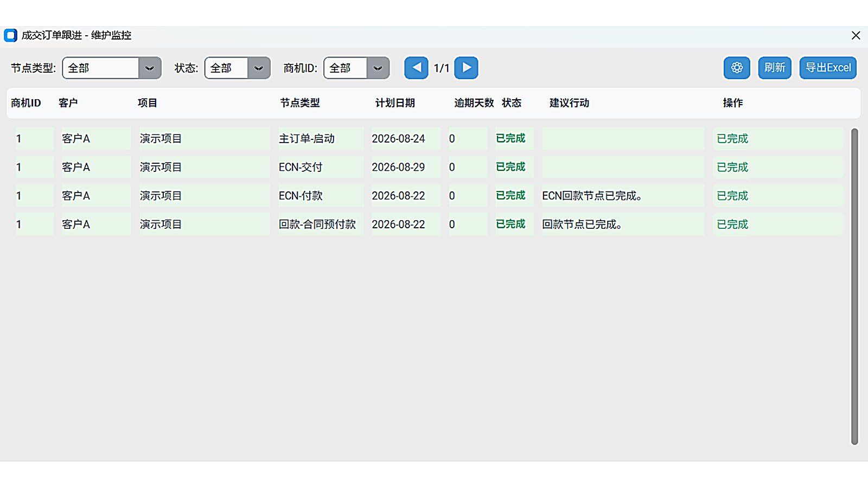
Task: Open the 商机ID filter dropdown
Action: (x=356, y=68)
